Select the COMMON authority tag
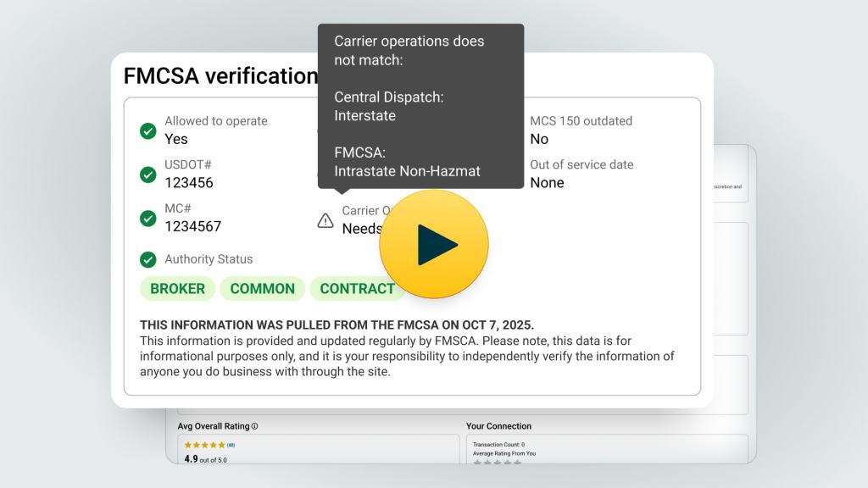The width and height of the screenshot is (868, 488). click(x=262, y=288)
